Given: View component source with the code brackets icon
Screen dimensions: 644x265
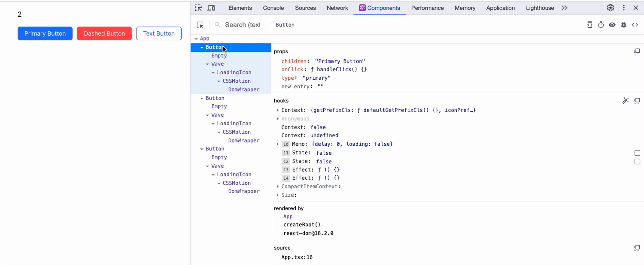Looking at the screenshot, I should point(635,25).
